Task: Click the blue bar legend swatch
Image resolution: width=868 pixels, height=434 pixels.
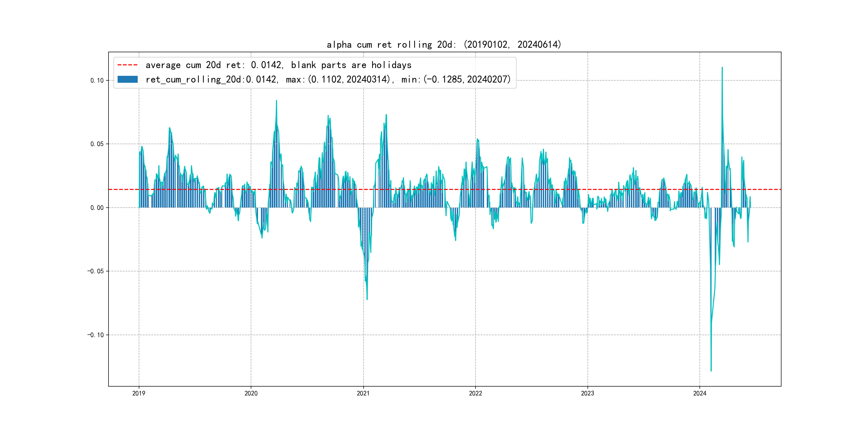Action: tap(127, 80)
